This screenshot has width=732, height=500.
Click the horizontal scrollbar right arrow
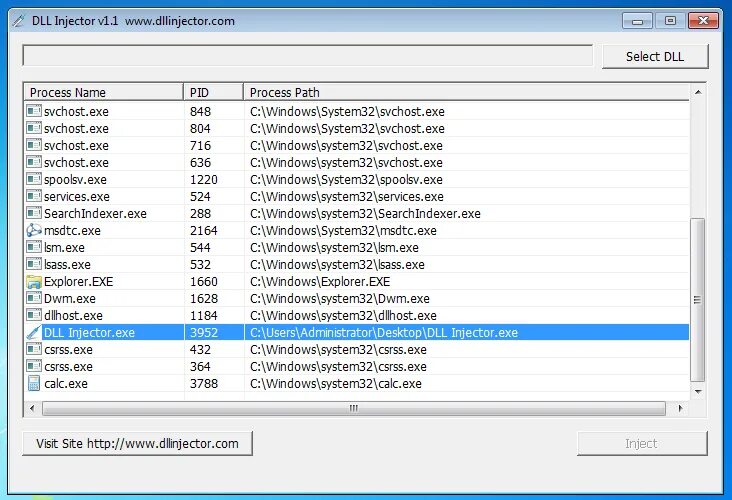tap(680, 408)
